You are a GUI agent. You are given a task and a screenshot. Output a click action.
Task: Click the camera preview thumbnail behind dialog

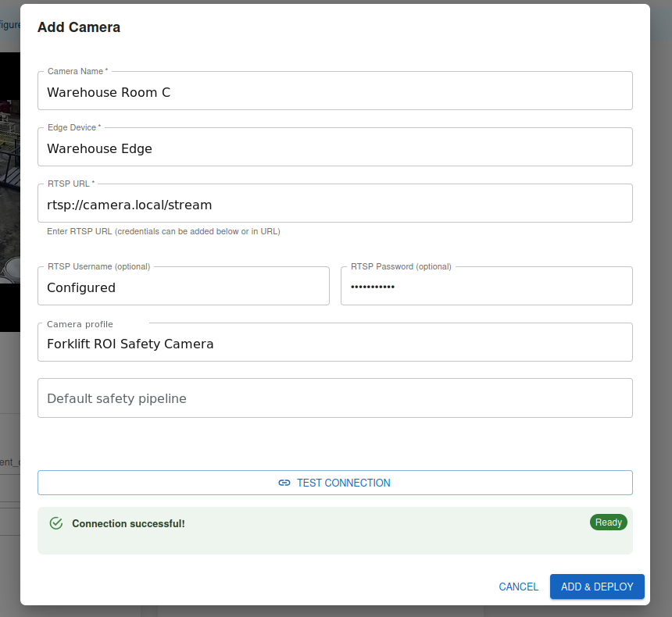point(10,192)
